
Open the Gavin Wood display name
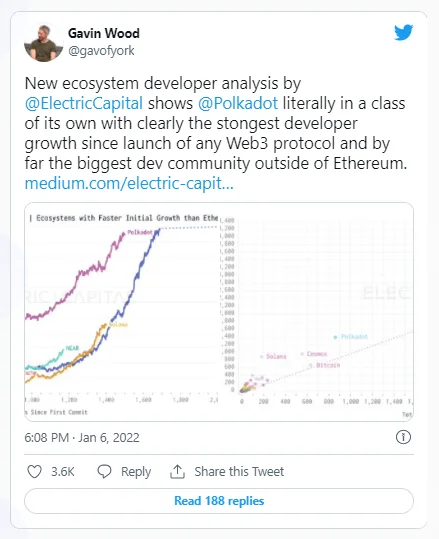point(104,33)
